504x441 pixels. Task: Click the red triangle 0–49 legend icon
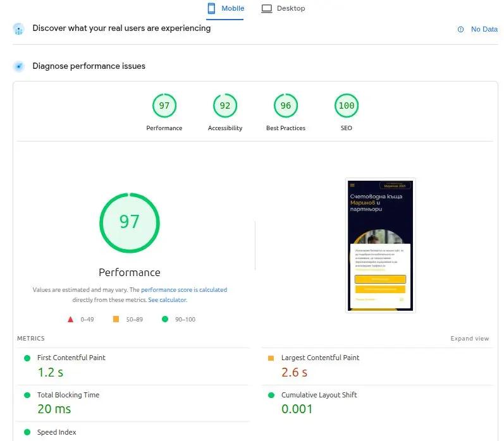point(70,319)
